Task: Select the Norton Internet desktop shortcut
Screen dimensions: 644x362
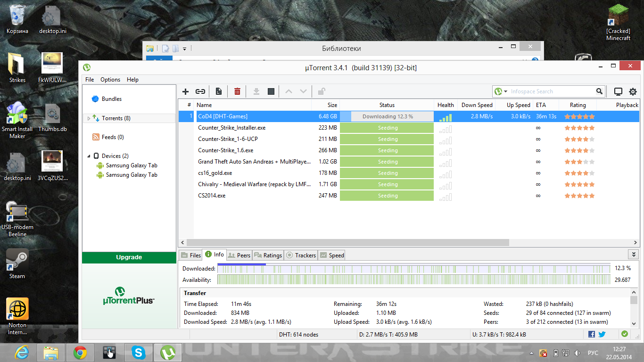Action: pyautogui.click(x=17, y=316)
